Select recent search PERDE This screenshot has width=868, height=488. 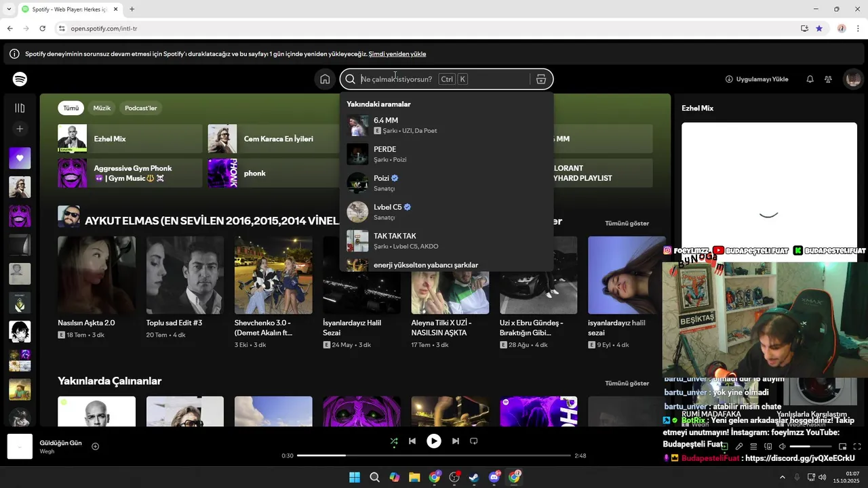click(446, 154)
